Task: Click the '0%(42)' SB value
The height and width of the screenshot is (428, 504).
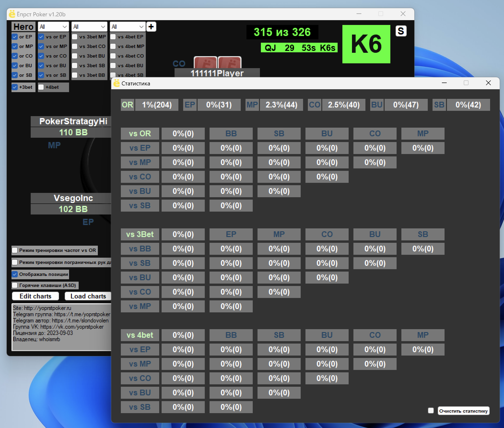Action: point(468,105)
